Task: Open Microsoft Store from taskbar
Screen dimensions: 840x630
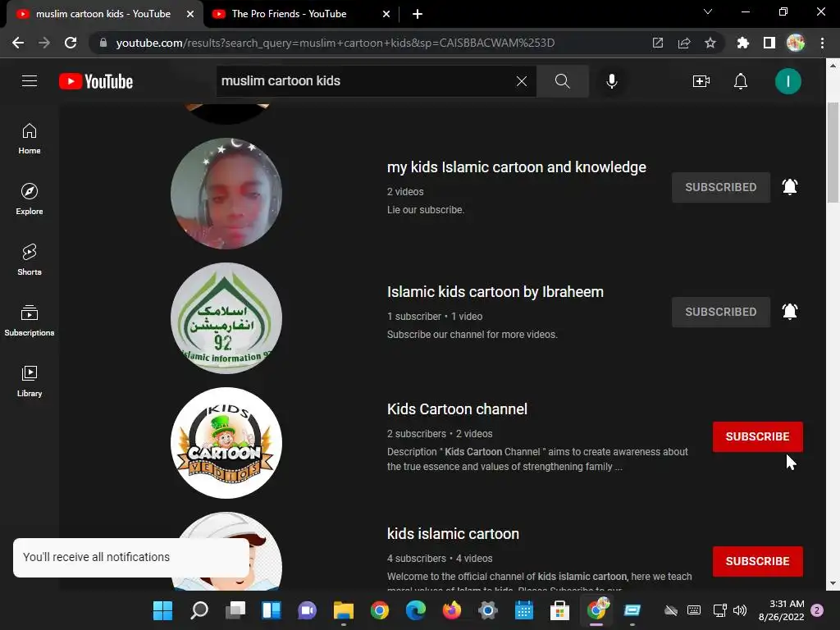Action: (x=559, y=610)
